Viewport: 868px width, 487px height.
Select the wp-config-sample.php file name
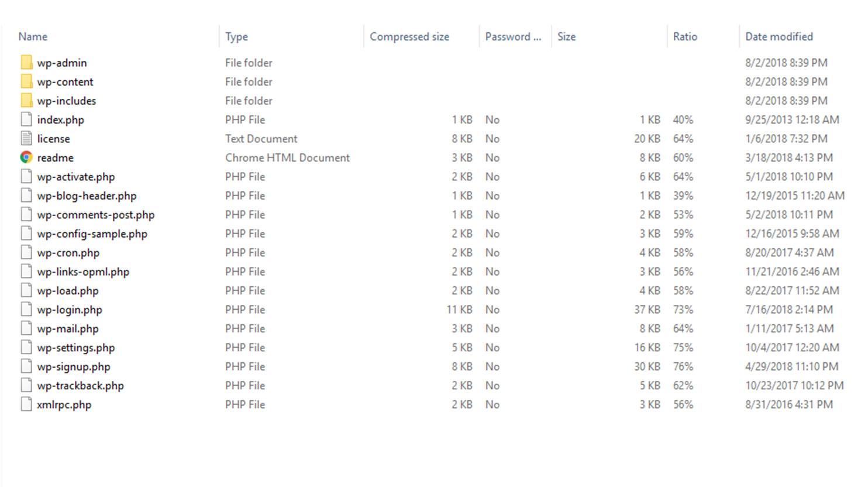pyautogui.click(x=92, y=234)
